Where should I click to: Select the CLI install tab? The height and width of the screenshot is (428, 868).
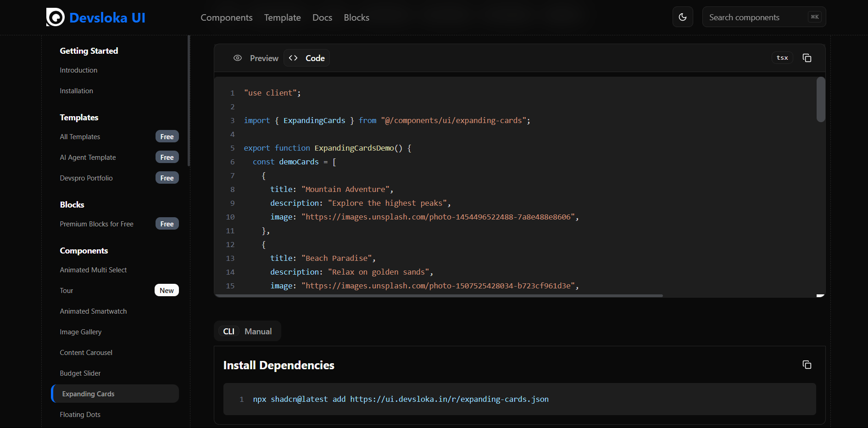(x=228, y=331)
